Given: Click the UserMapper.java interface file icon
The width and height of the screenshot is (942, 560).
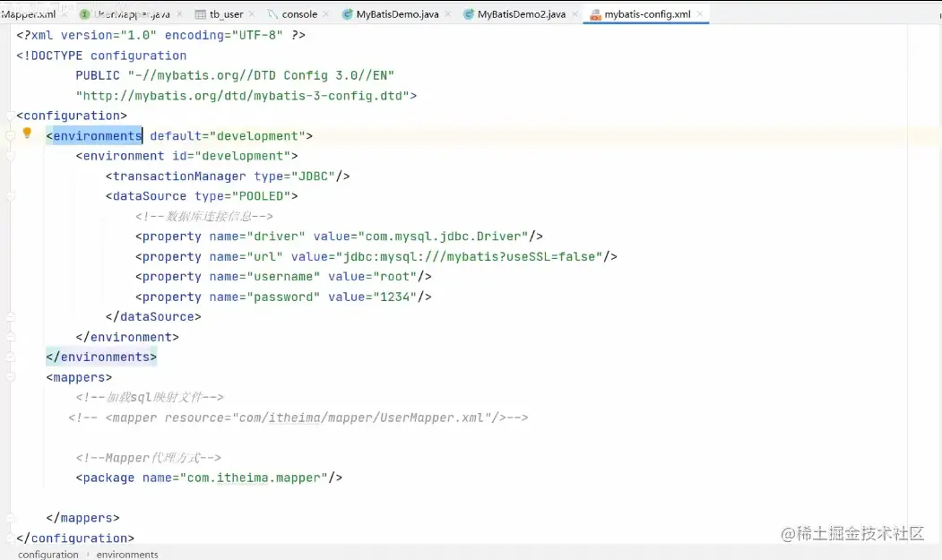Looking at the screenshot, I should [85, 13].
